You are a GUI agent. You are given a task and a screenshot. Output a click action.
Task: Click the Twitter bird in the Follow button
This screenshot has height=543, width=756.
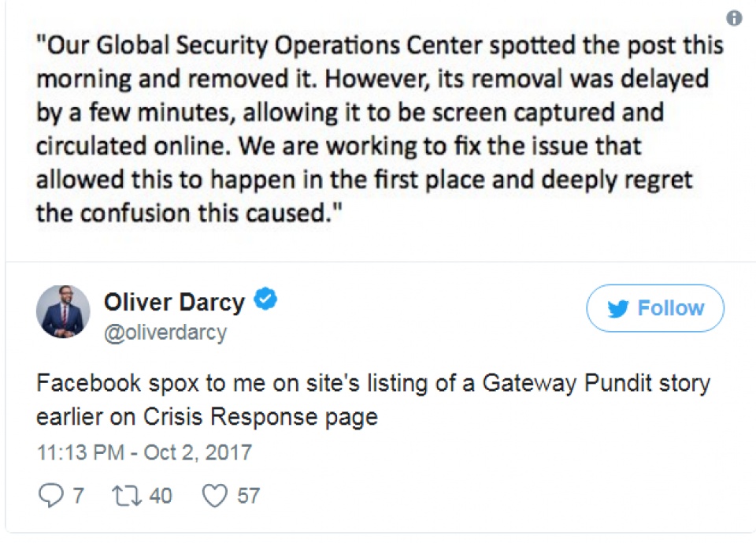(x=619, y=309)
